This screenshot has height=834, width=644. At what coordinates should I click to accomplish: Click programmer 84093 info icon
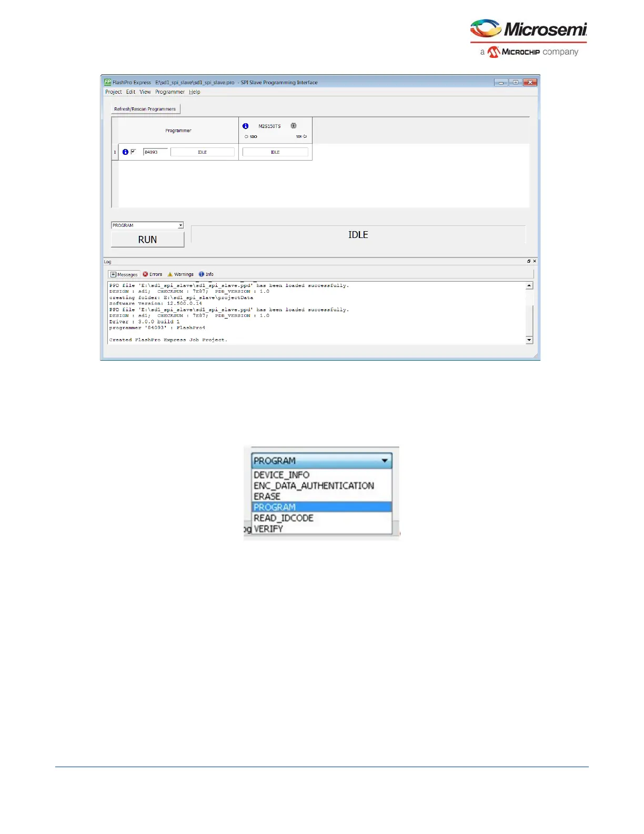point(125,152)
